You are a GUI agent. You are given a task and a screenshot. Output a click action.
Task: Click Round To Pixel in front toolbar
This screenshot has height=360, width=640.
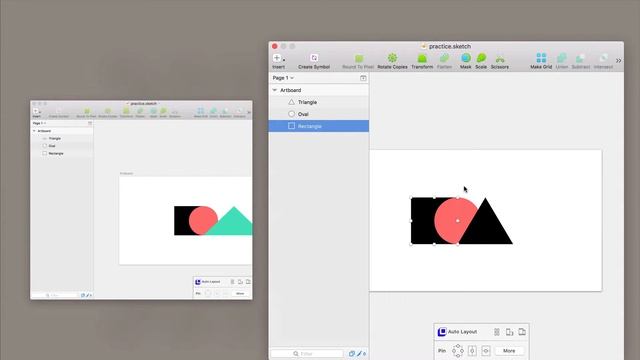pos(358,61)
